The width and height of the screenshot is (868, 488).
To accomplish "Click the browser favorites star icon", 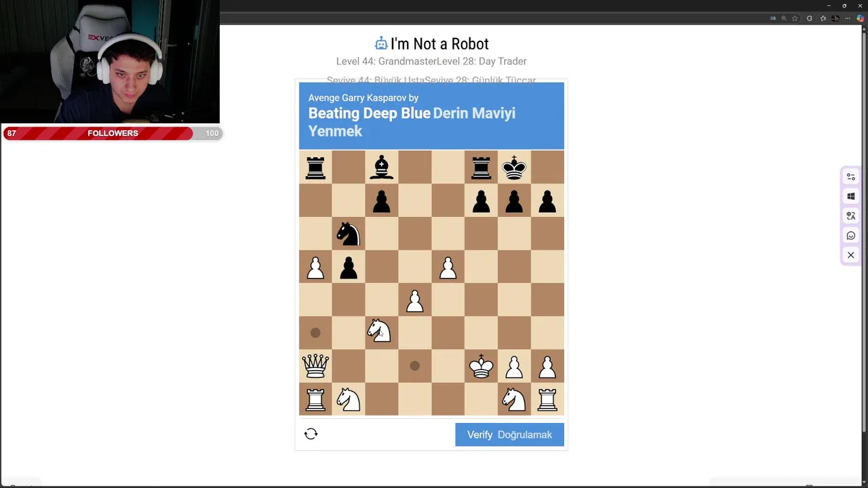I will point(795,18).
